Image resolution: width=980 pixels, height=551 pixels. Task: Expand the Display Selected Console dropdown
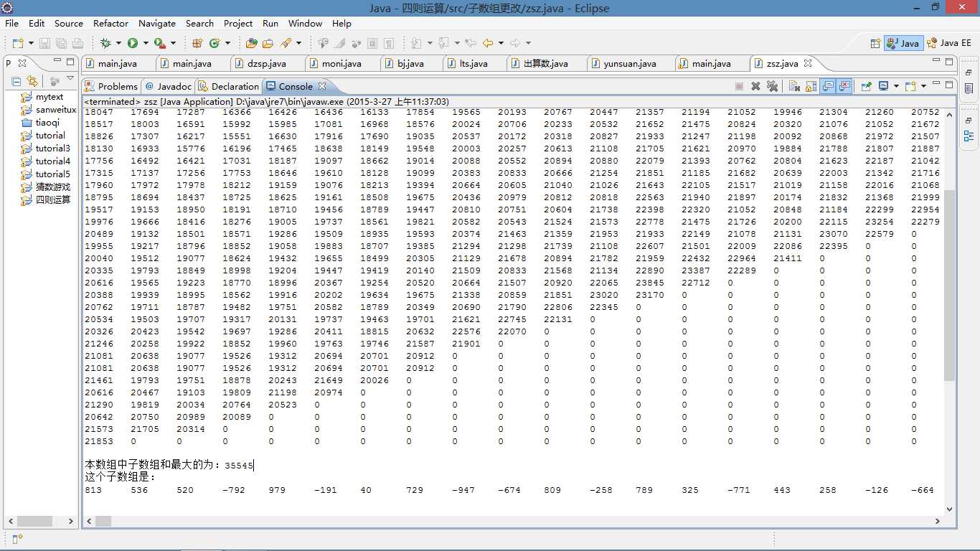point(895,86)
